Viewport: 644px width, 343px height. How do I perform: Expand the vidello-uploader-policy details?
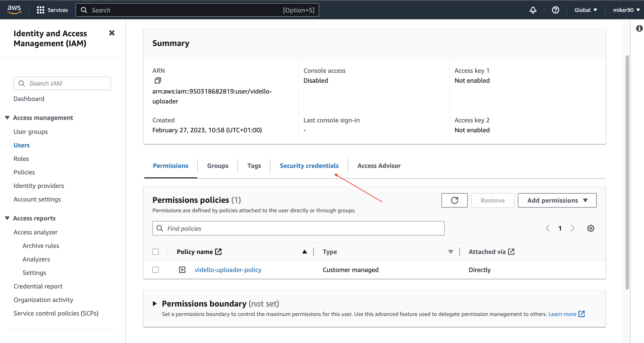(x=182, y=270)
